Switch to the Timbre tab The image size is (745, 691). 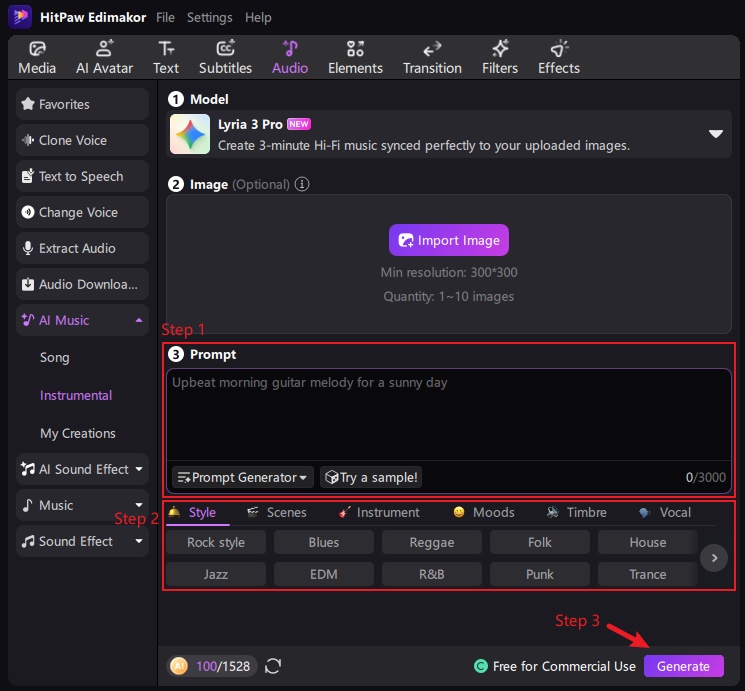tap(576, 512)
